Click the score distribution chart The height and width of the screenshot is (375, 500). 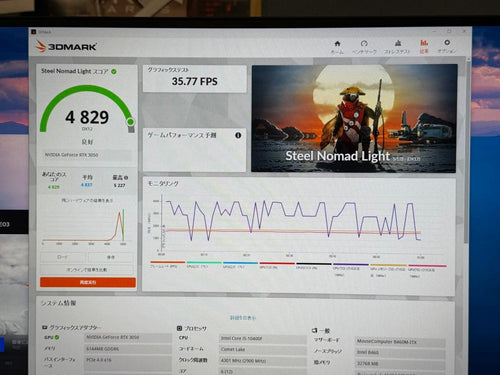pos(84,227)
